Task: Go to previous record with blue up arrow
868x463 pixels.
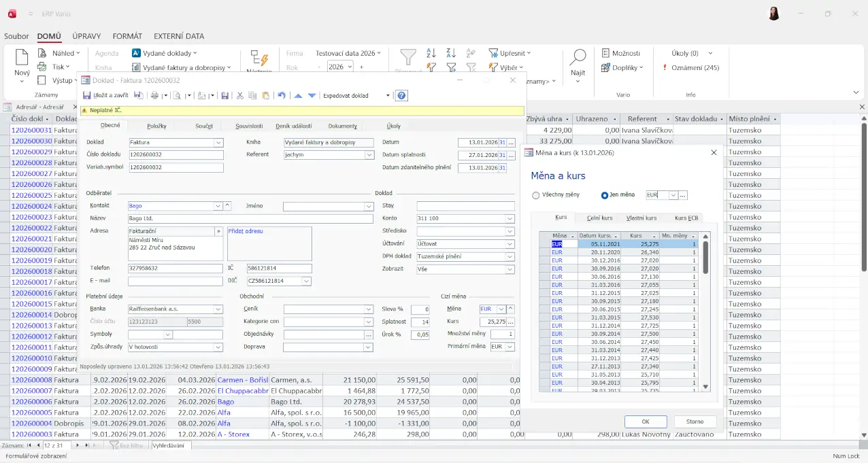Action: (x=298, y=96)
